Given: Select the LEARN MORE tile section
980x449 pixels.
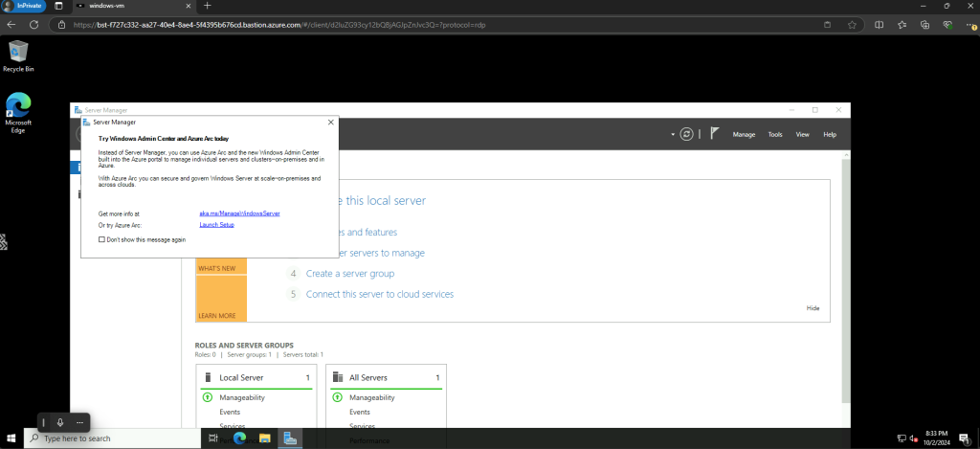Looking at the screenshot, I should (x=221, y=298).
